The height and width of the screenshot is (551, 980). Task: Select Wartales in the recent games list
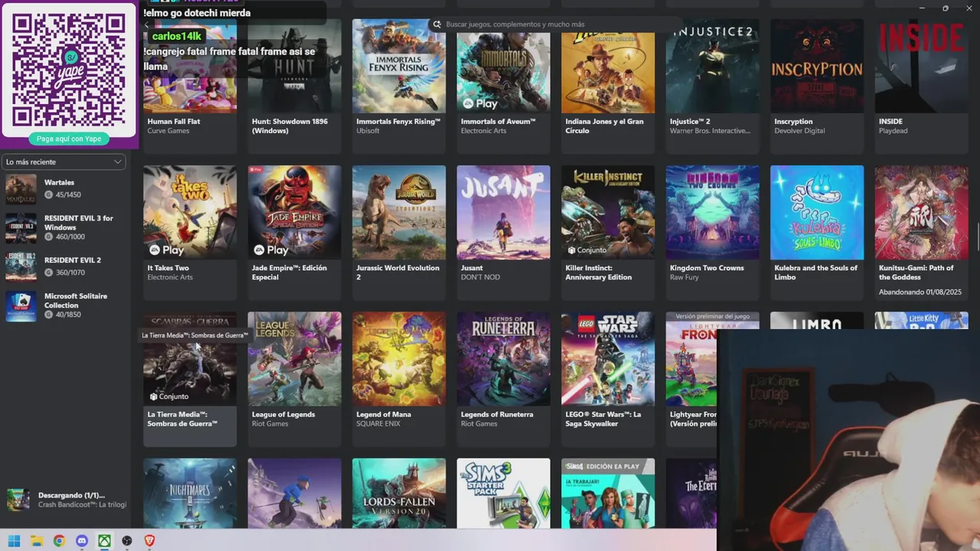(64, 188)
